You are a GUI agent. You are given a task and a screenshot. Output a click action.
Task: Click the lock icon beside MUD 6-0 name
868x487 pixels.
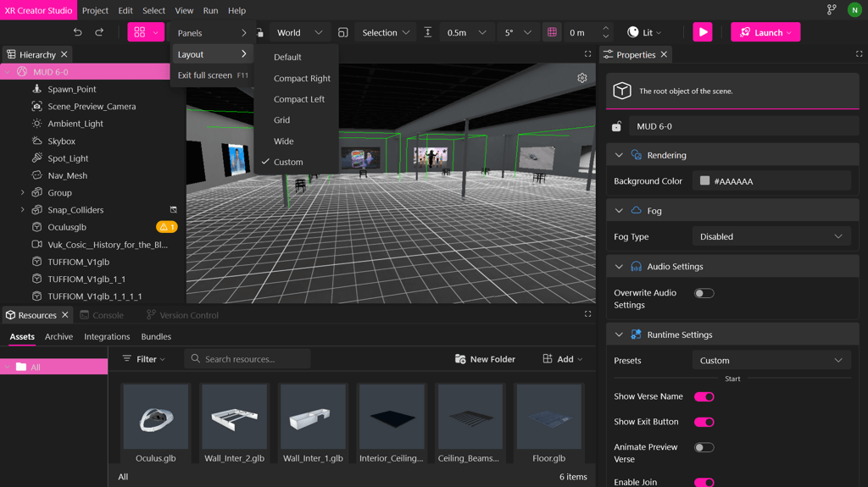tap(617, 126)
